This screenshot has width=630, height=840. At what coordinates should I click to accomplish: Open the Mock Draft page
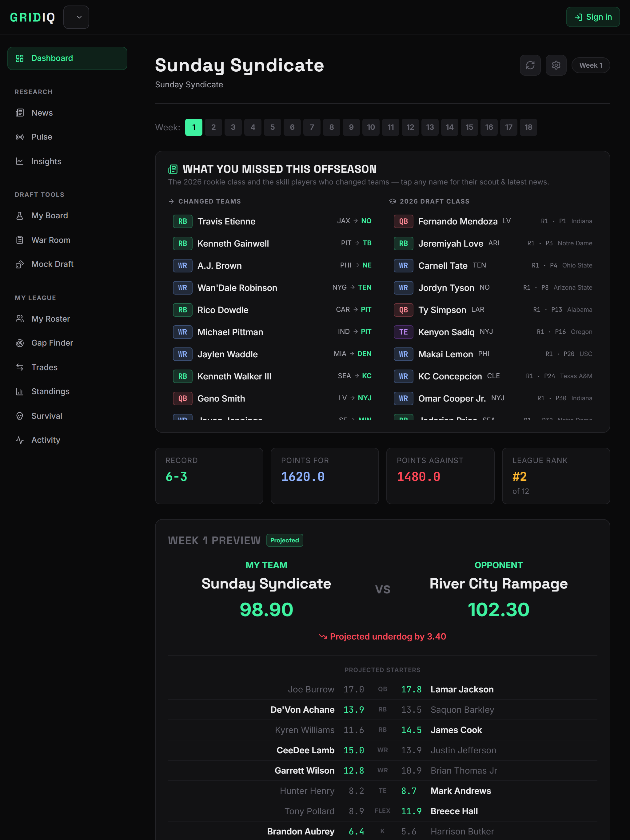[x=67, y=264]
